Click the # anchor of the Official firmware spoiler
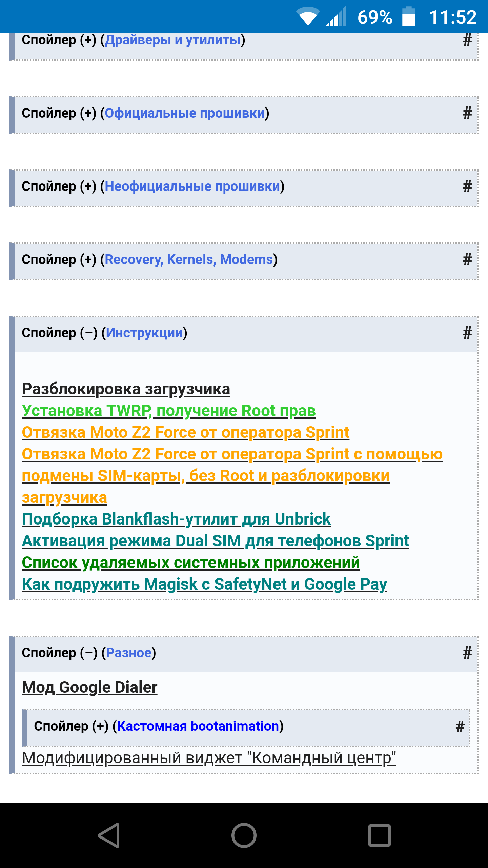This screenshot has height=868, width=488. point(467,113)
